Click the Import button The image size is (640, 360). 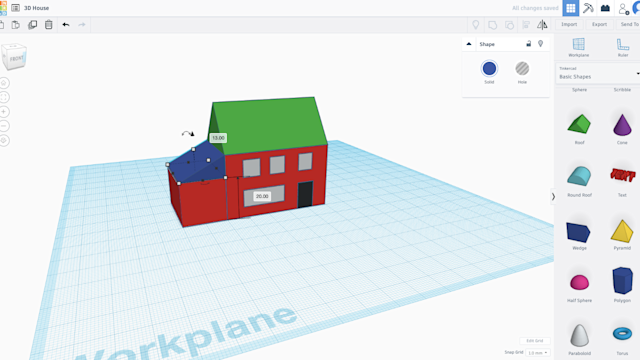point(569,24)
